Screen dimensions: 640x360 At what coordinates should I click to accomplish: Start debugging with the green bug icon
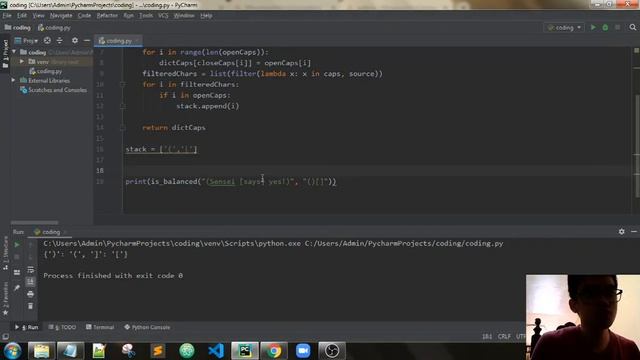click(605, 27)
